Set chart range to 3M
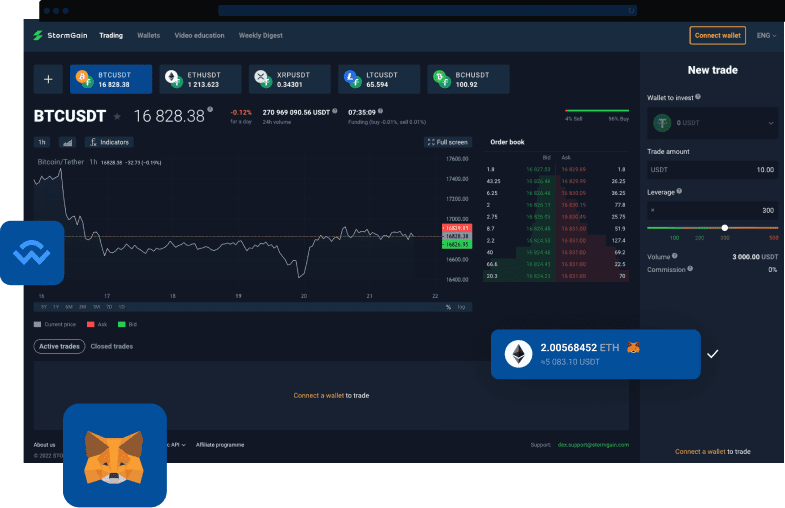The width and height of the screenshot is (785, 508). 83,307
